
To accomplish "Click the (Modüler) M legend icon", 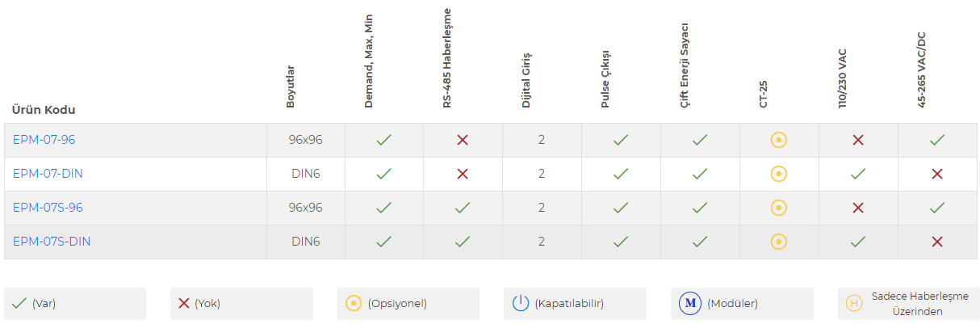I will tap(690, 304).
